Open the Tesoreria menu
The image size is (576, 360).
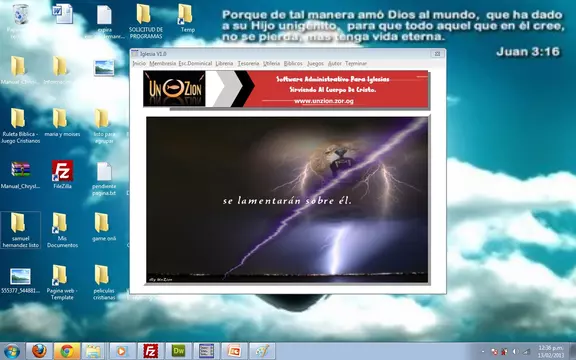pyautogui.click(x=248, y=64)
